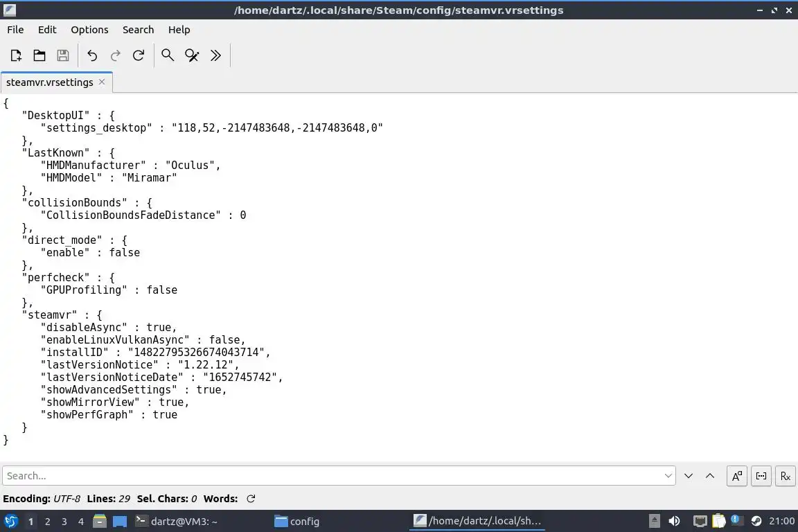Click the "Oculus" value

pyautogui.click(x=190, y=166)
